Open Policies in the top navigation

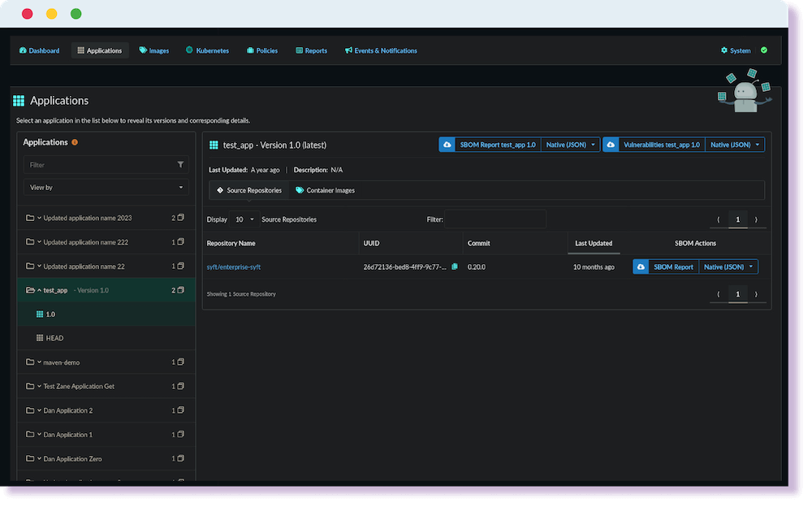(x=262, y=51)
